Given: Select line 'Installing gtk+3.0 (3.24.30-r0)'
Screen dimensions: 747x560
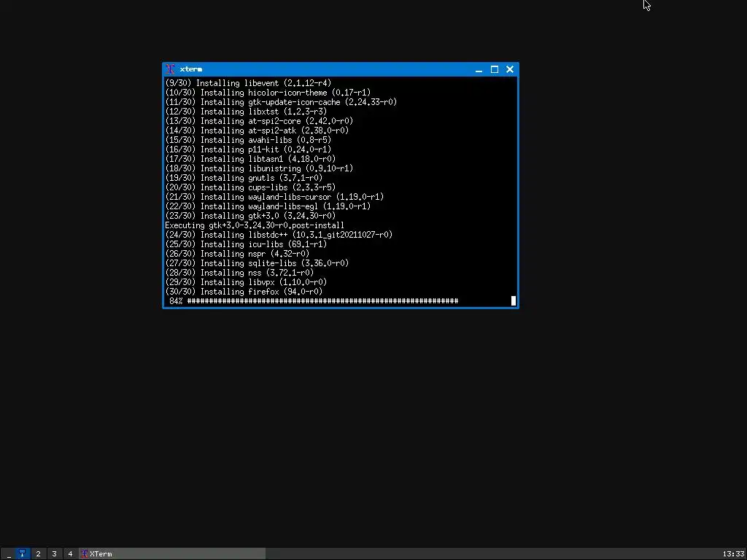Looking at the screenshot, I should pos(250,216).
